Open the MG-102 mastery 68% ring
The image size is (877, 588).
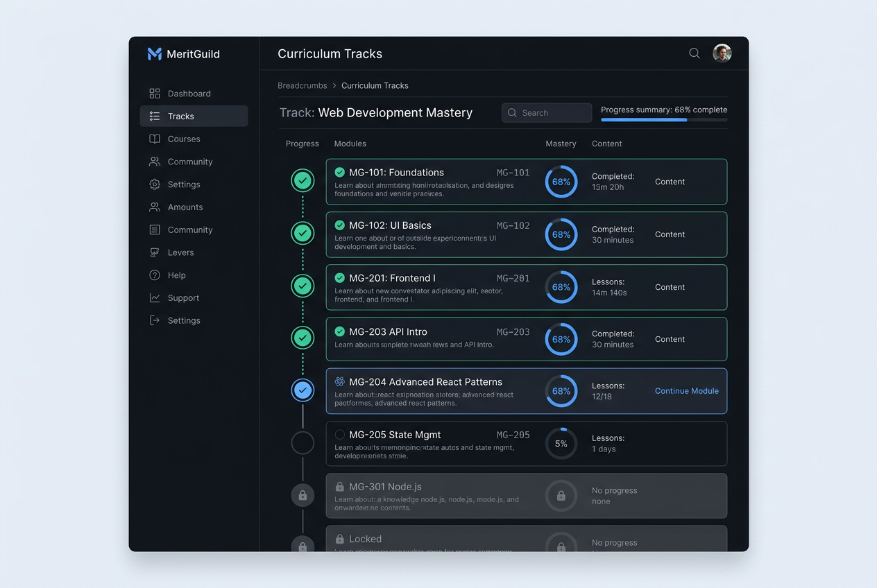(561, 234)
